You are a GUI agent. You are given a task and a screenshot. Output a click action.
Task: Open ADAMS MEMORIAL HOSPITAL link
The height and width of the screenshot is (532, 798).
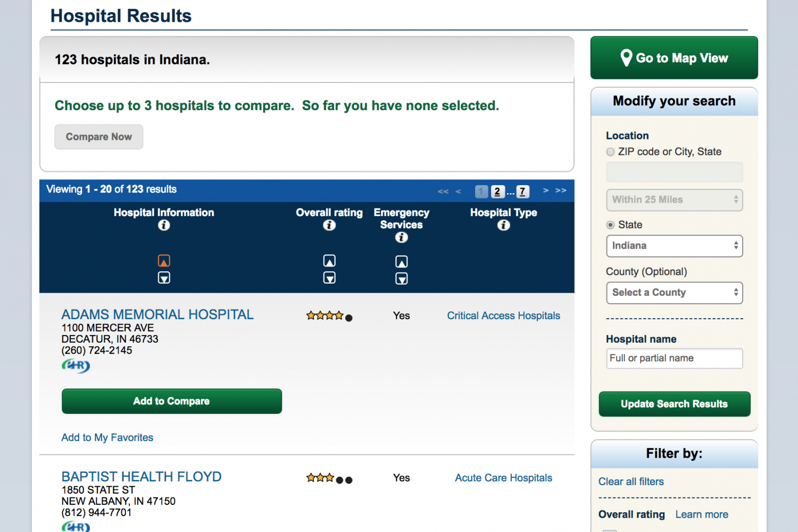pos(157,314)
